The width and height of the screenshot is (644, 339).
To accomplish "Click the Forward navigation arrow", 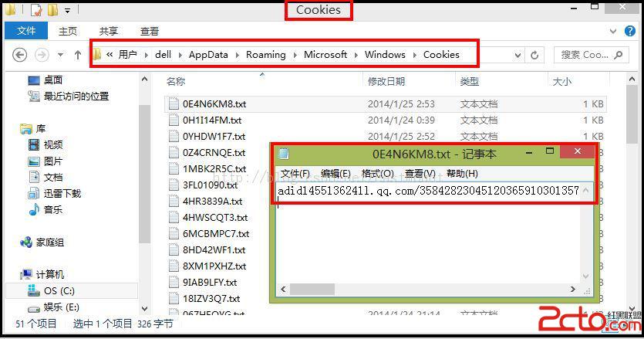I will click(x=42, y=55).
